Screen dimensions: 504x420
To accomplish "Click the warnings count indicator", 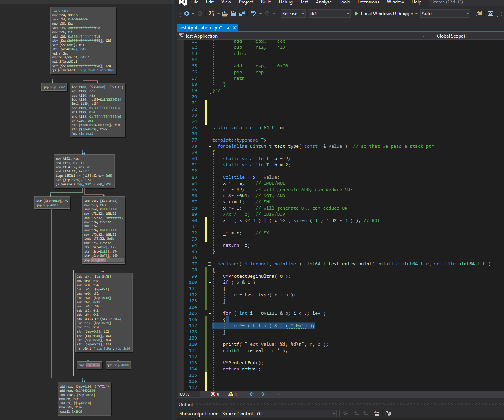I will [233, 394].
